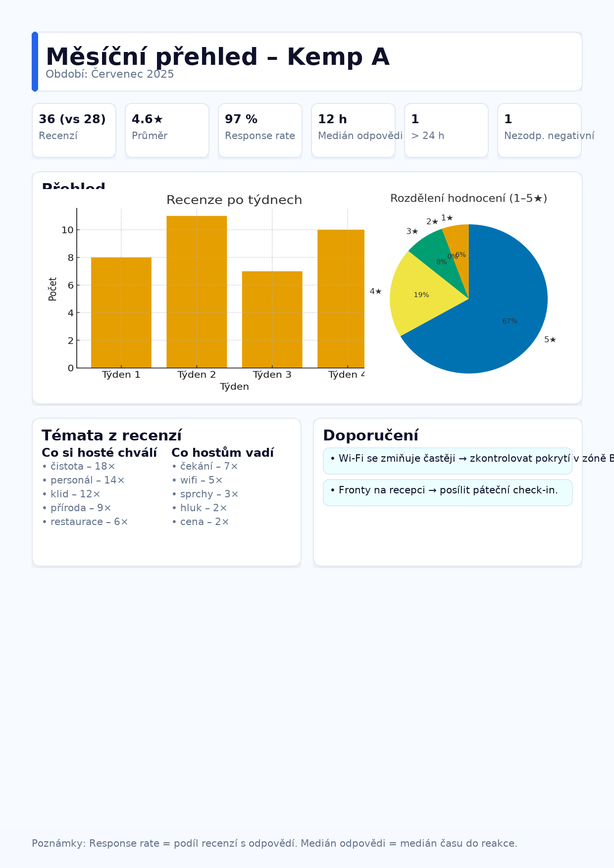The image size is (614, 868).
Task: Click the Týden 2 bar in chart
Action: 197,291
